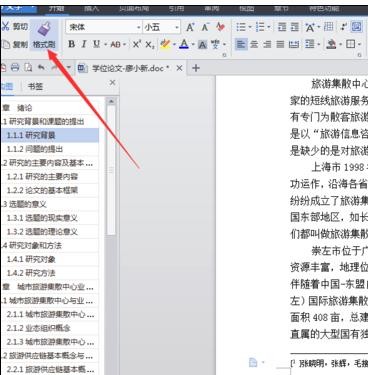Screen dimensions: 368x375
Task: Toggle right alignment
Action: point(267,44)
